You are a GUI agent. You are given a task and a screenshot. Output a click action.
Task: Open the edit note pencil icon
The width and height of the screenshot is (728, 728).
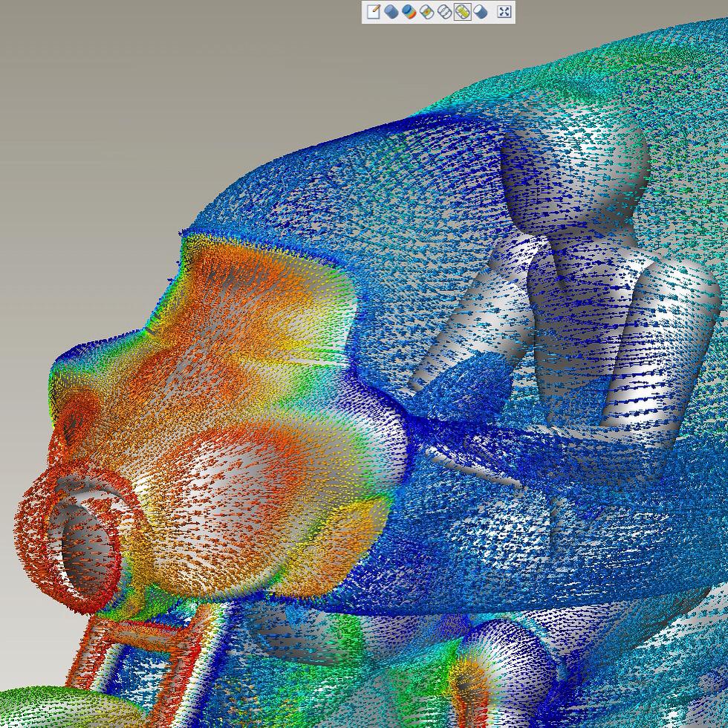(374, 12)
